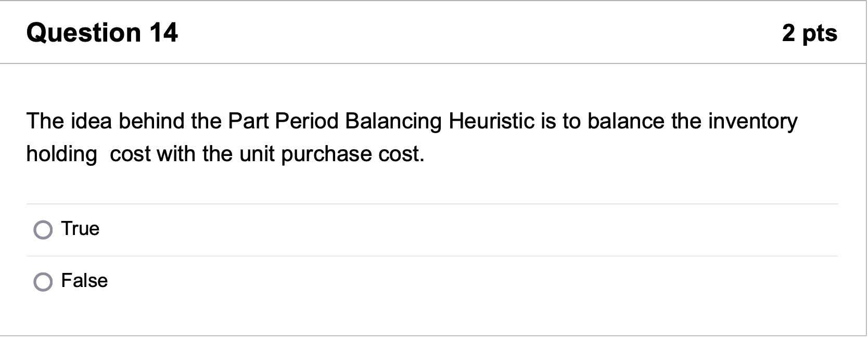Click the False option label text
Screen dimensions: 868x339
tap(84, 281)
